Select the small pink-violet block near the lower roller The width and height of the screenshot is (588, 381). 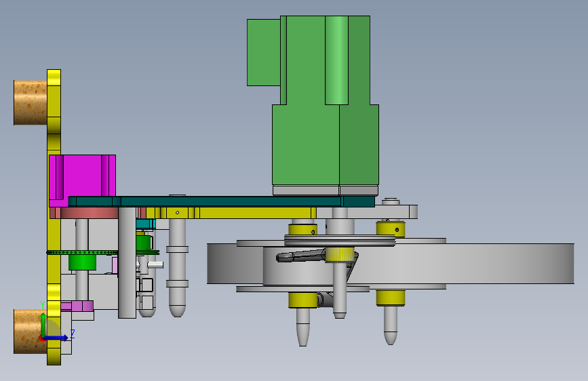(x=77, y=306)
